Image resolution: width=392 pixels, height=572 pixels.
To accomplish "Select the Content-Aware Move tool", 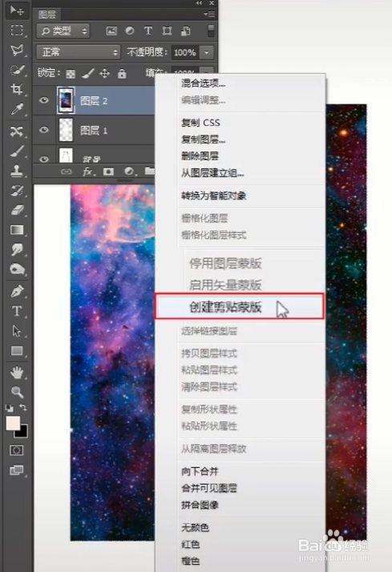I will tap(17, 132).
